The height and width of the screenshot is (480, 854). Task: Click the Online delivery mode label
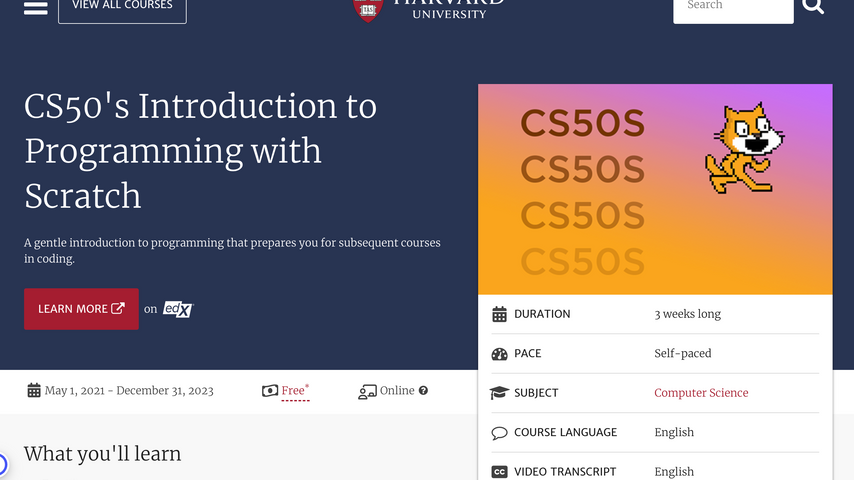[x=397, y=391]
